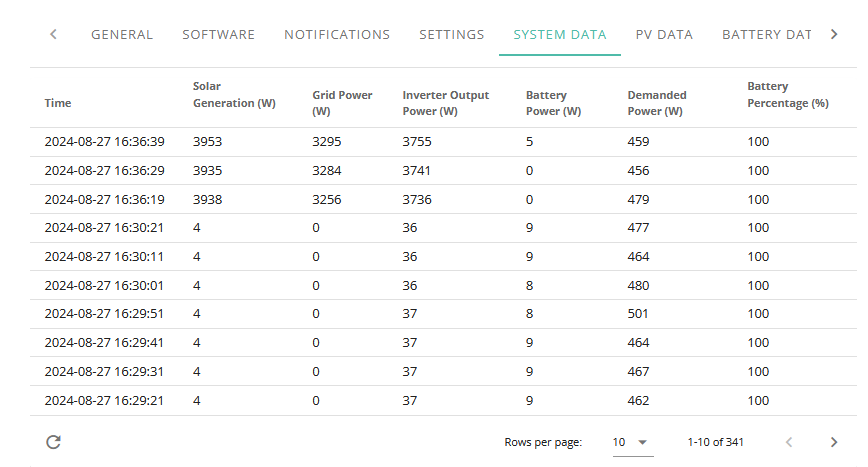Click the Time column header
868x467 pixels.
coord(58,103)
